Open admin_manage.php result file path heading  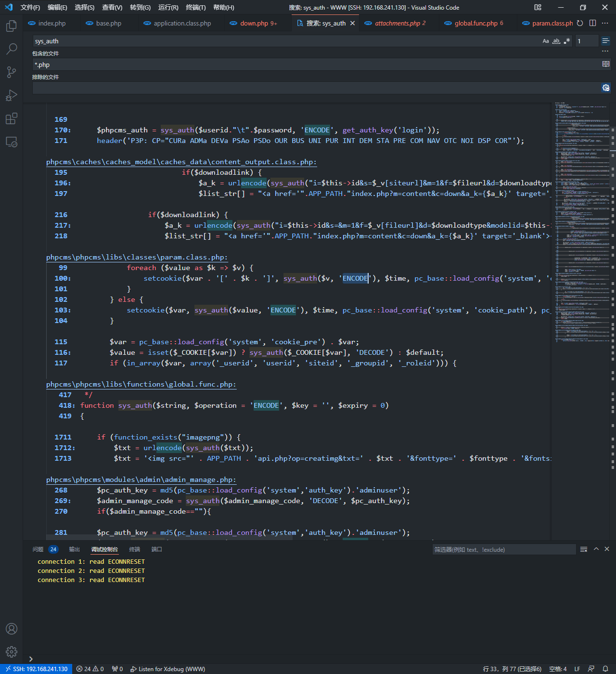[141, 480]
